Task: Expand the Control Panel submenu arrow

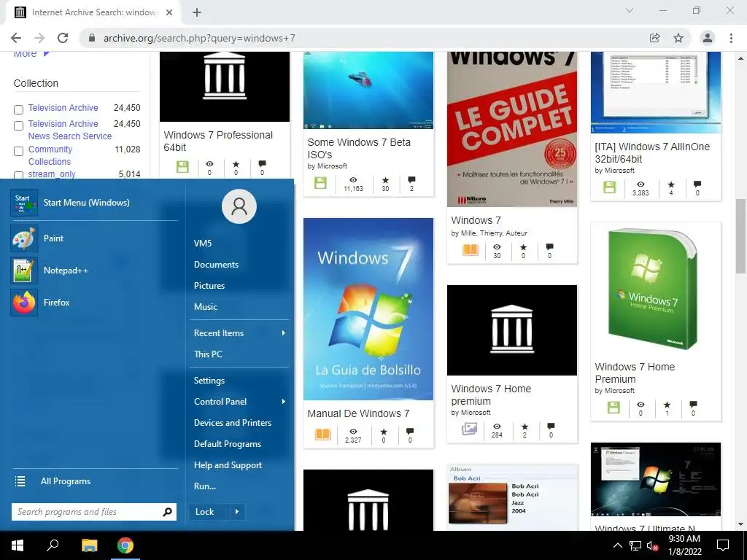Action: tap(284, 402)
